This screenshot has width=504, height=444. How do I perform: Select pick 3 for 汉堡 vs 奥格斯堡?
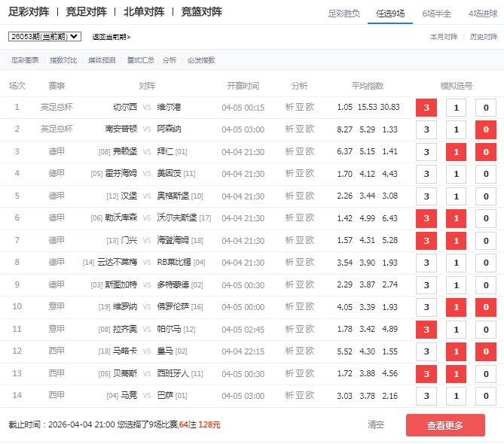pos(426,196)
